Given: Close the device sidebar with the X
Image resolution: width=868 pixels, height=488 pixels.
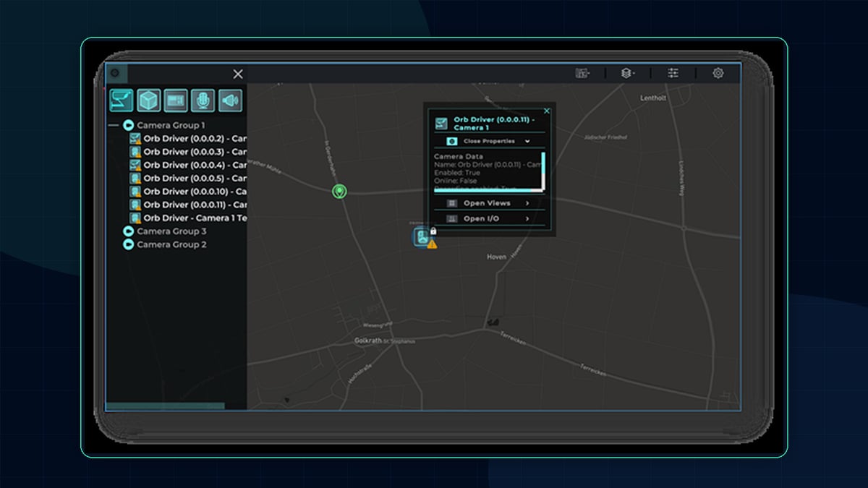Looking at the screenshot, I should [238, 74].
